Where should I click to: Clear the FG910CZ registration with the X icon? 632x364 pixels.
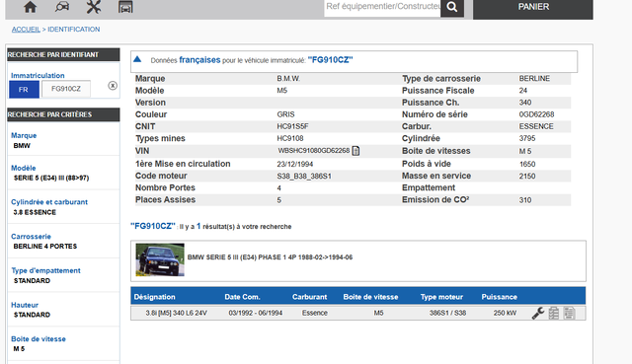113,86
